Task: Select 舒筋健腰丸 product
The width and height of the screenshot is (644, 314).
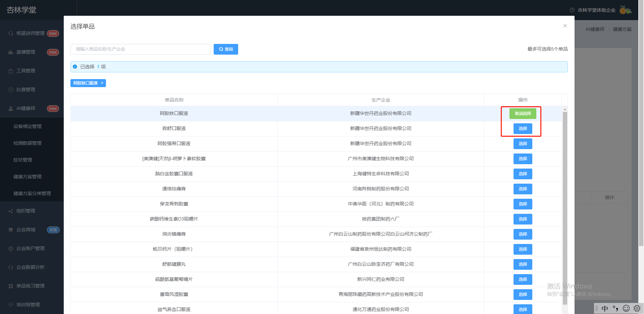Action: coord(523,264)
